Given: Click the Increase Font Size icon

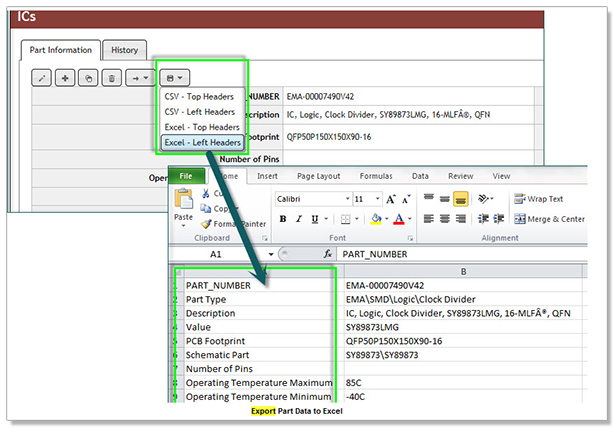Looking at the screenshot, I should click(x=391, y=199).
